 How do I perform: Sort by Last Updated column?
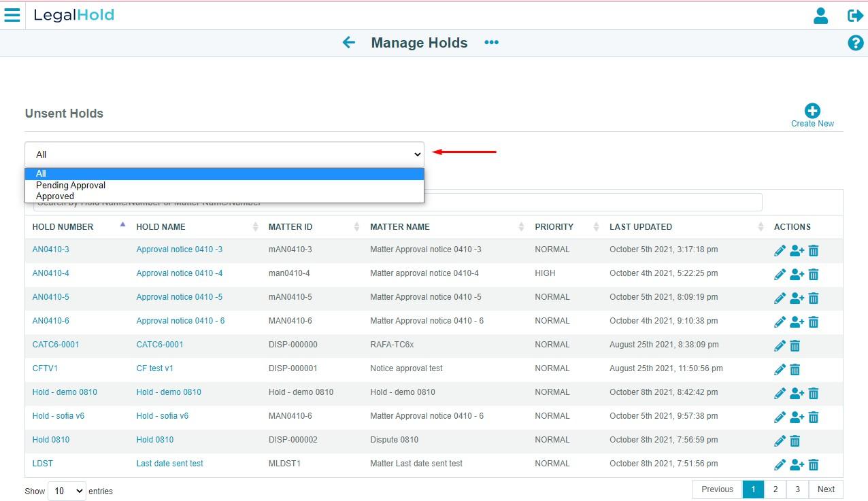[686, 227]
